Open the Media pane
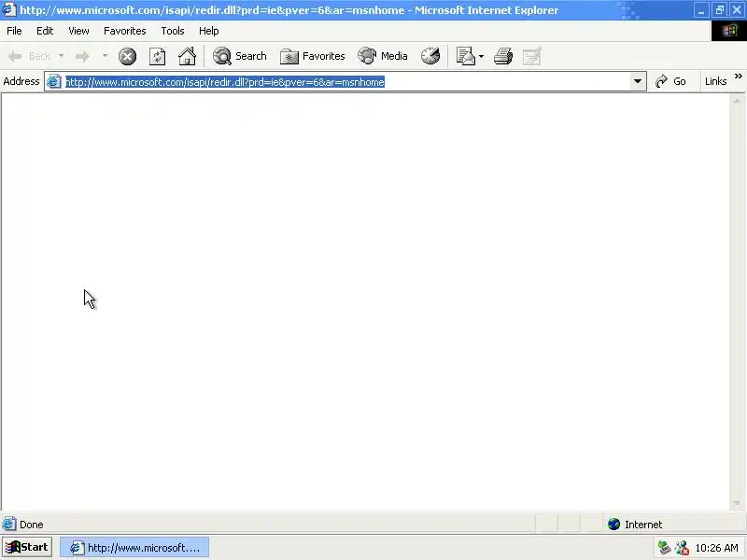Viewport: 747px width, 560px height. click(383, 56)
